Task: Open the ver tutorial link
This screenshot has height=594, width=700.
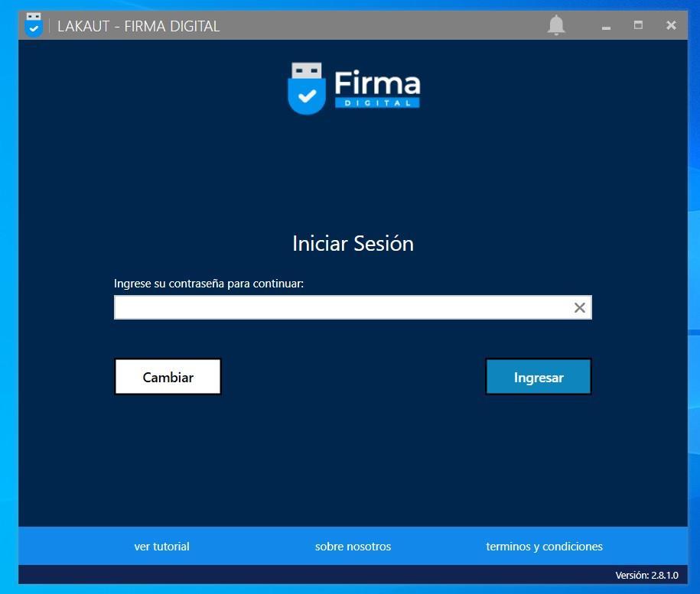Action: (x=161, y=547)
